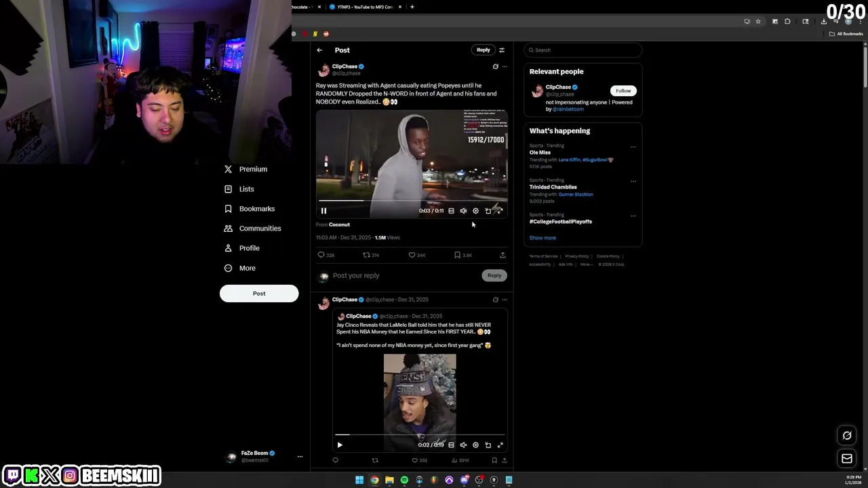
Task: Open settings gear on main post video
Action: 475,211
